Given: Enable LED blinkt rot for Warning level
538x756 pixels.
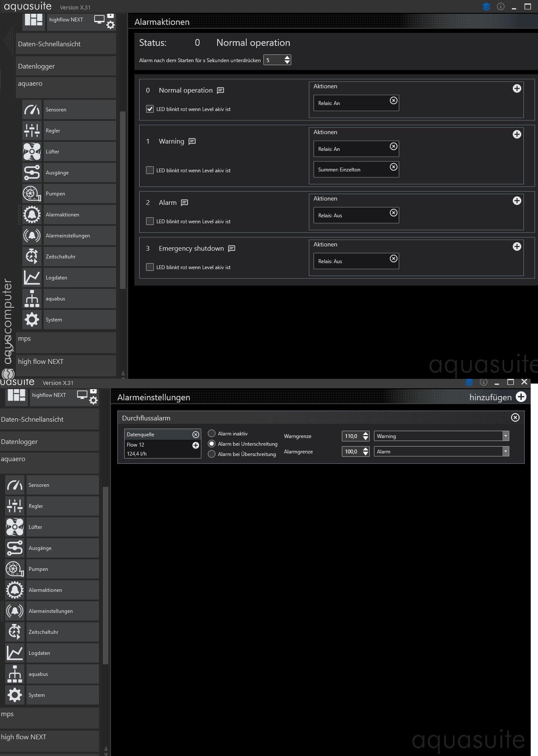Looking at the screenshot, I should click(x=150, y=170).
